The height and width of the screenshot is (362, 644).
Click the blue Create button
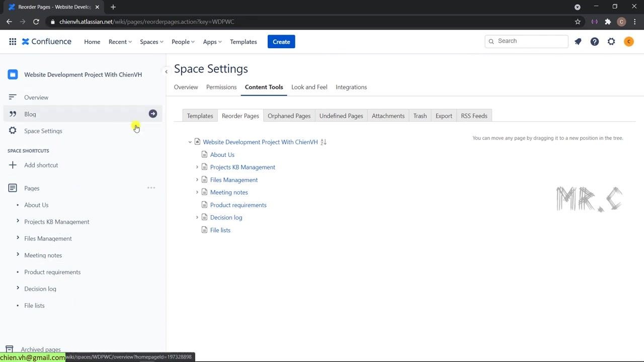tap(281, 42)
